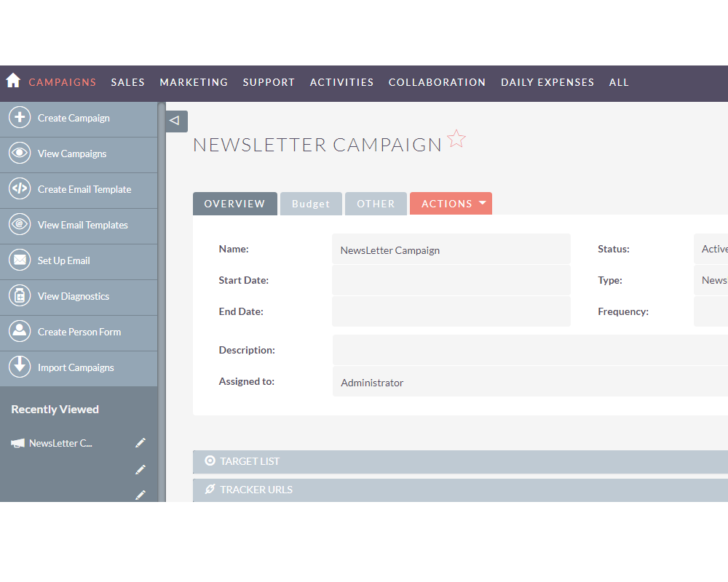
Task: Open the Marketing menu
Action: [x=194, y=82]
